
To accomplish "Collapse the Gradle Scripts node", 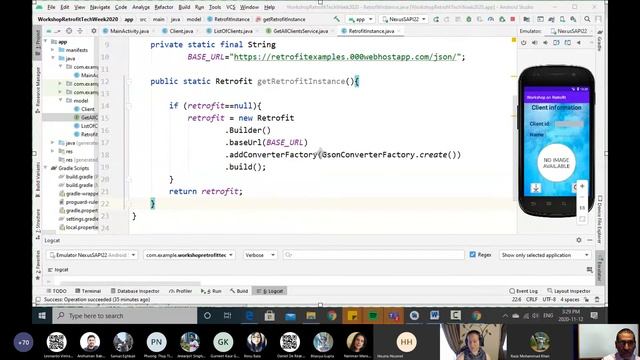I will tap(46, 168).
